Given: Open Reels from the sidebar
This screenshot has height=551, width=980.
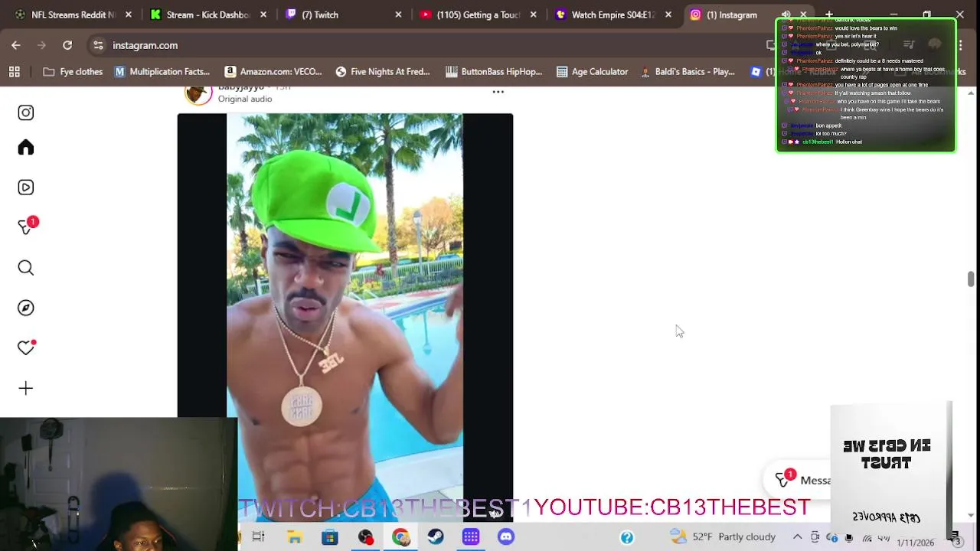Looking at the screenshot, I should pos(26,187).
